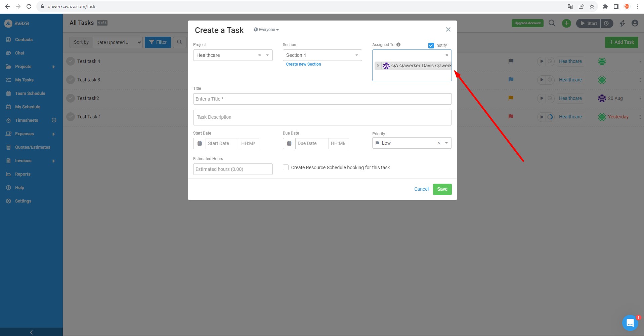
Task: Open the live chat support bubble
Action: click(630, 323)
